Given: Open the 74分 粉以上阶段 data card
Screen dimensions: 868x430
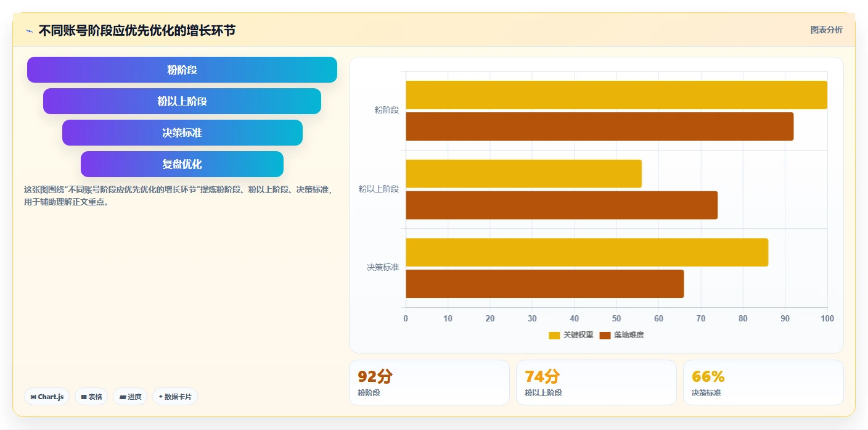Looking at the screenshot, I should (x=596, y=382).
